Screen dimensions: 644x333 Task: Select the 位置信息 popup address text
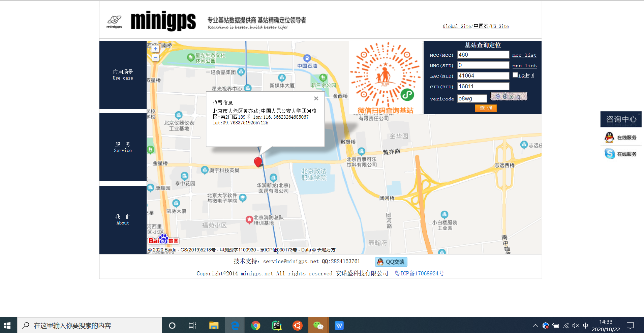(x=265, y=117)
